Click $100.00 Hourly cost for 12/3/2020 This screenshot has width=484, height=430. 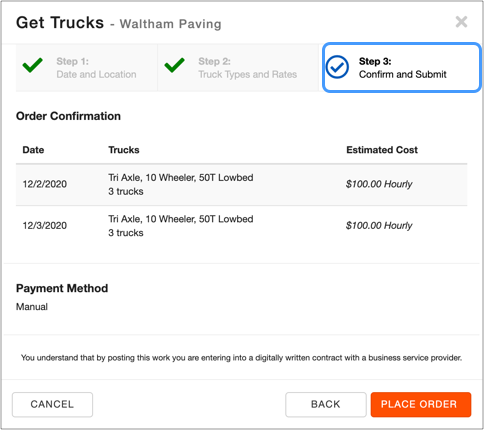pos(379,226)
